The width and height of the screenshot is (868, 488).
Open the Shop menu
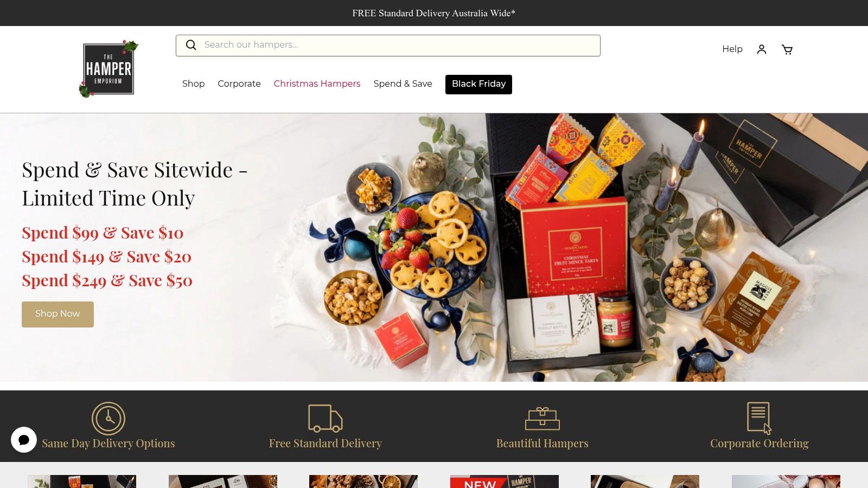[x=194, y=84]
